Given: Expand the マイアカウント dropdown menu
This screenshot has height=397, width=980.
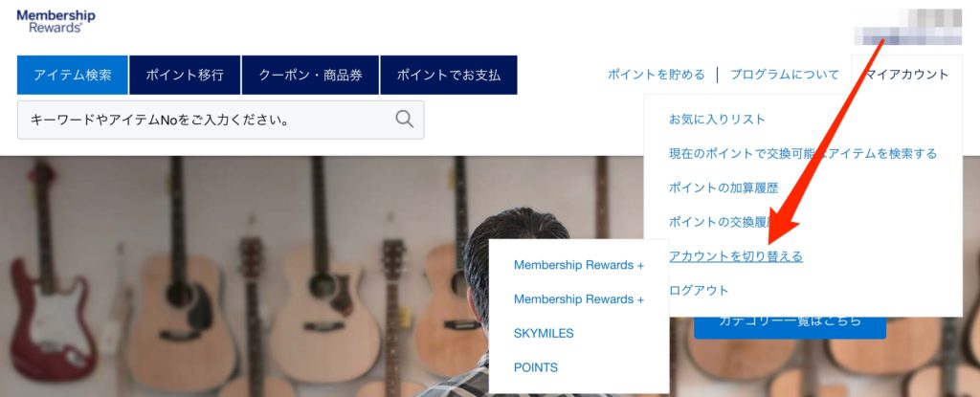Looking at the screenshot, I should [x=907, y=75].
